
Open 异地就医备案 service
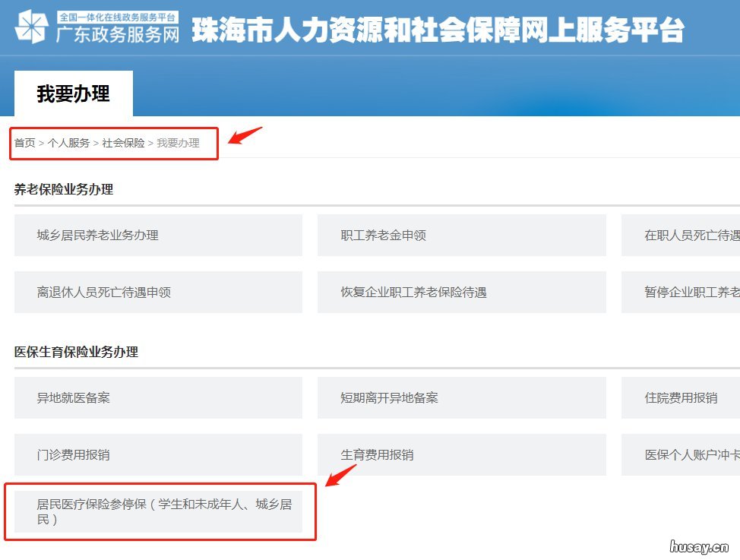click(157, 397)
